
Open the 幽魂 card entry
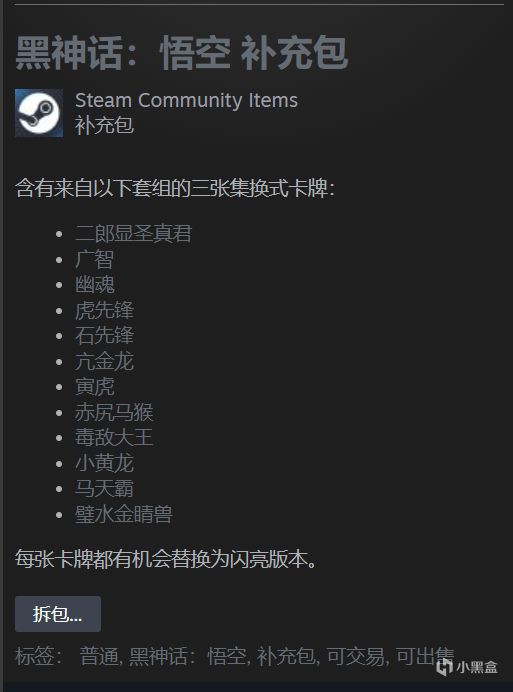[x=94, y=285]
